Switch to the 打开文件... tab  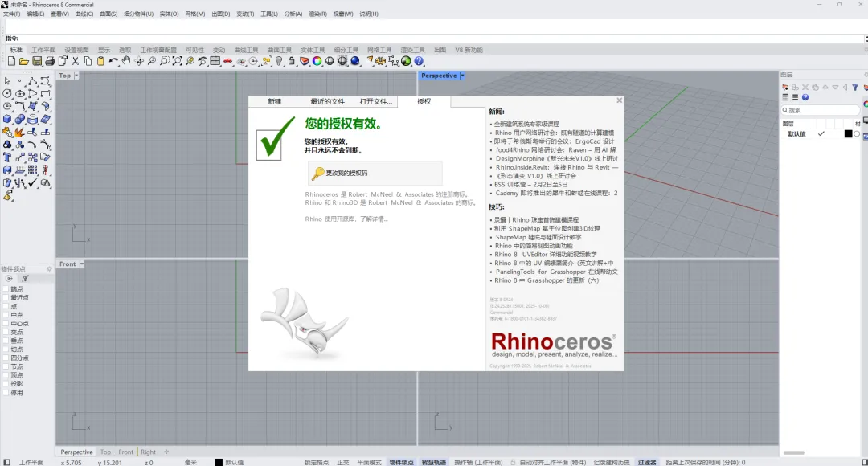376,102
